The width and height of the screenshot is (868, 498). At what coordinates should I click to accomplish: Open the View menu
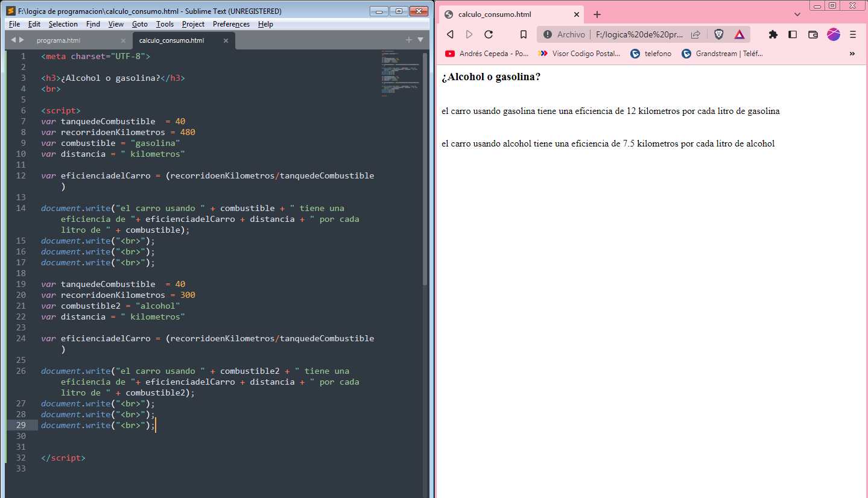116,24
